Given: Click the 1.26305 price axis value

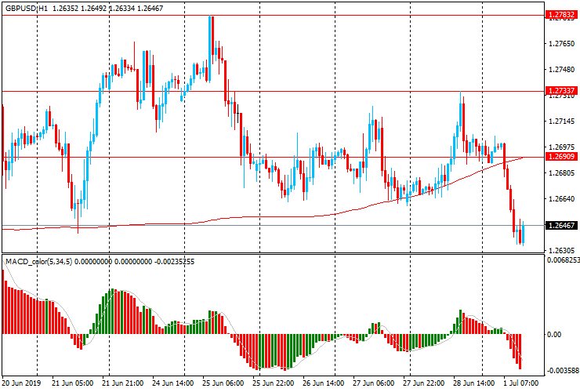Looking at the screenshot, I should (561, 251).
